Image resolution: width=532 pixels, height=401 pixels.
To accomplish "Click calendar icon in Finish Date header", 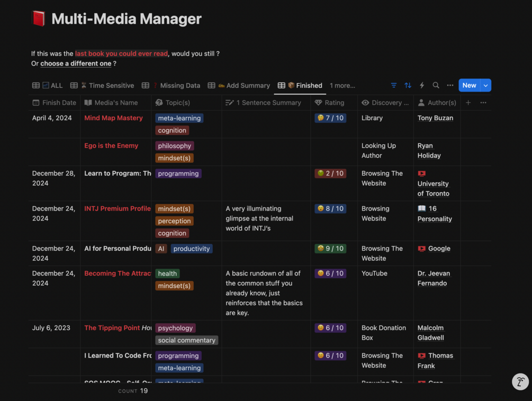I will click(36, 103).
